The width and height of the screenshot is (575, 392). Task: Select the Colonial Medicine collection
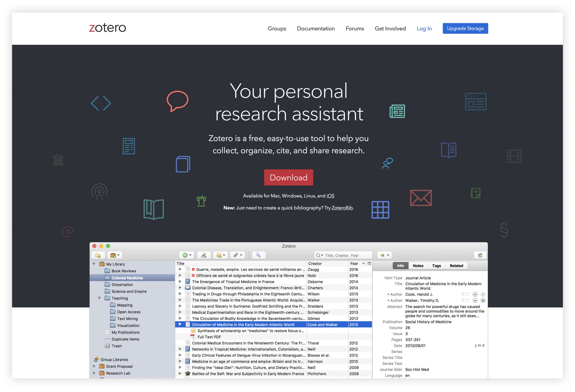point(132,278)
